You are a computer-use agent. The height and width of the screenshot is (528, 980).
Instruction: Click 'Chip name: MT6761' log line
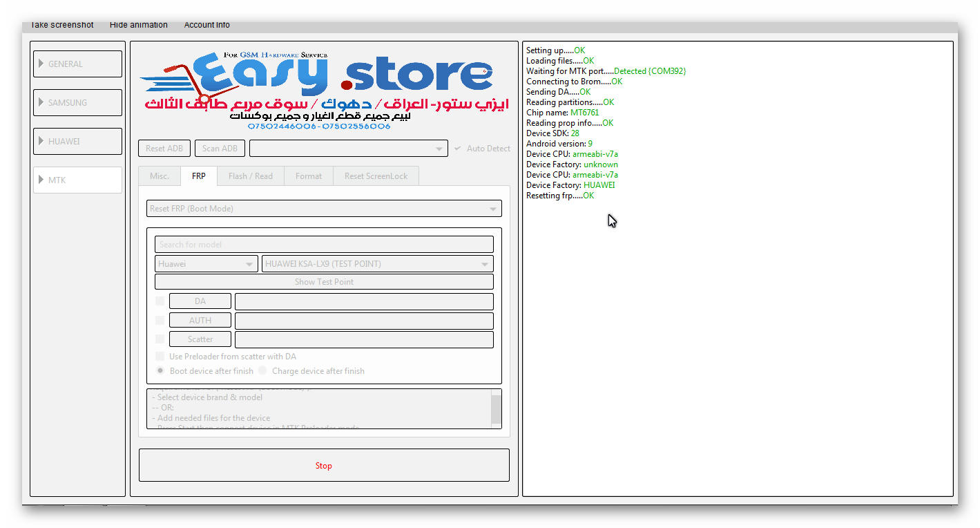562,113
